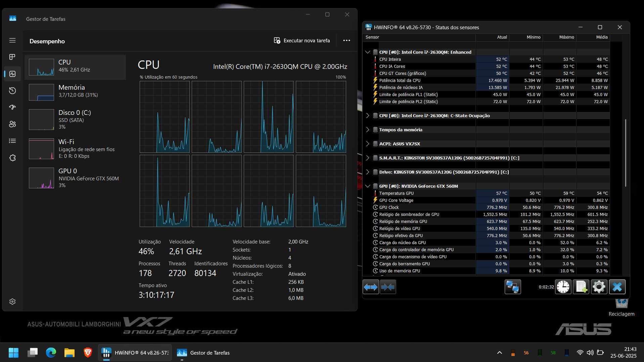The width and height of the screenshot is (644, 362).
Task: Select CPU Inteira temperature row
Action: tap(486, 59)
